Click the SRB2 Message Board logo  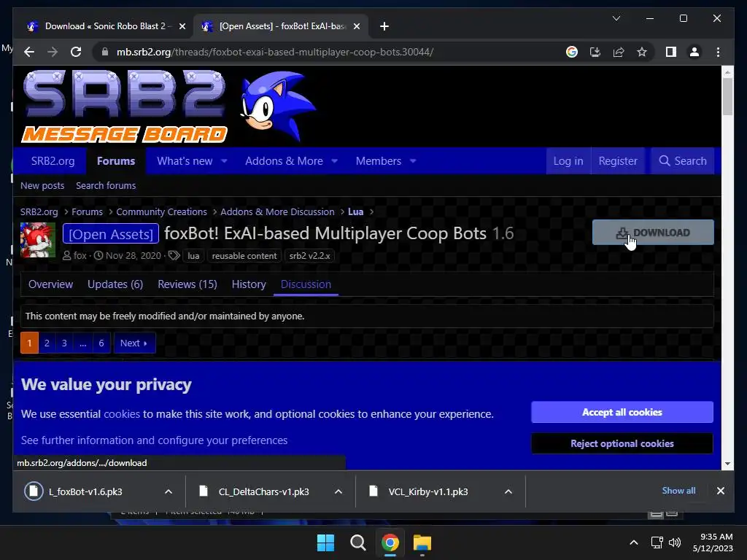point(124,106)
